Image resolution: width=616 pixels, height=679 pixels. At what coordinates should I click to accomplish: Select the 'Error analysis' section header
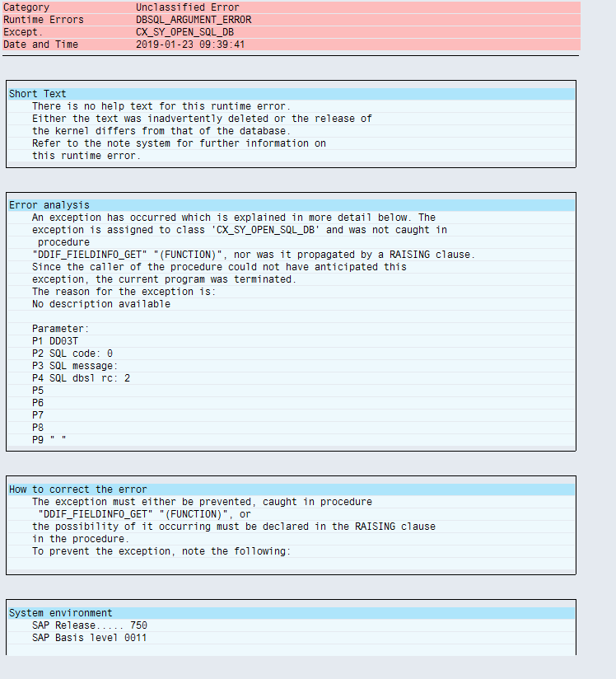click(49, 205)
